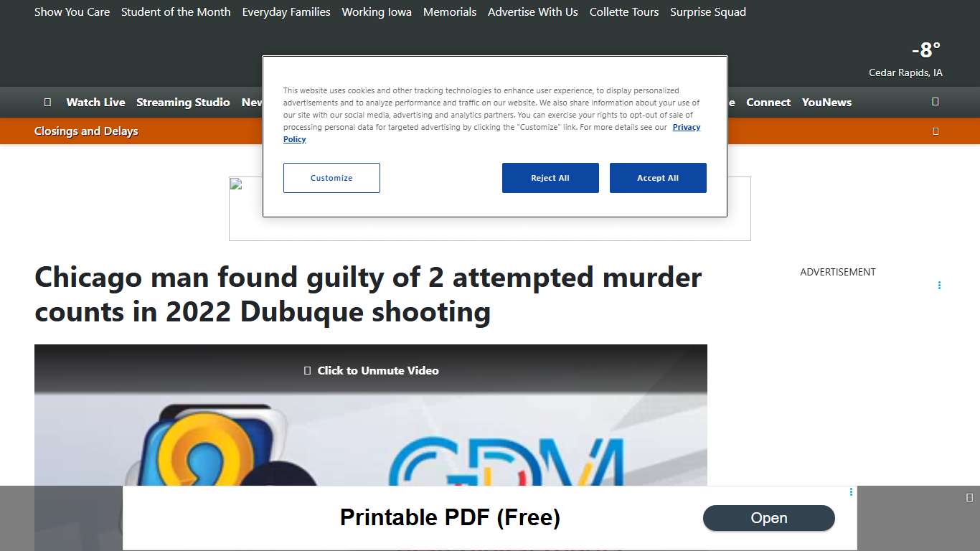
Task: Unmute the video using the speaker icon
Action: click(307, 370)
